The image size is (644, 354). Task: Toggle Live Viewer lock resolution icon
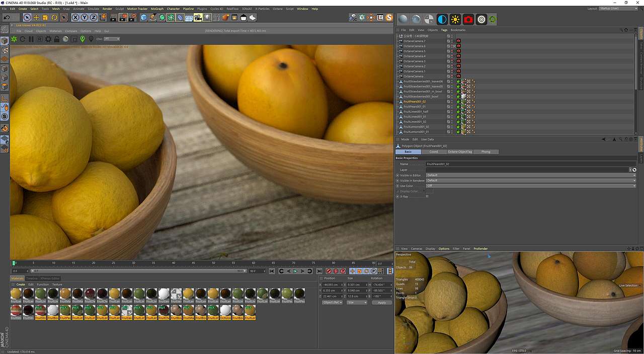pyautogui.click(x=56, y=39)
